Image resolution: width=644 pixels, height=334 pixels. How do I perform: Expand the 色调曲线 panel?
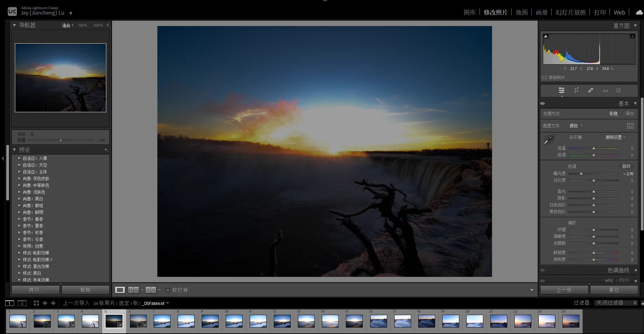[x=635, y=270]
